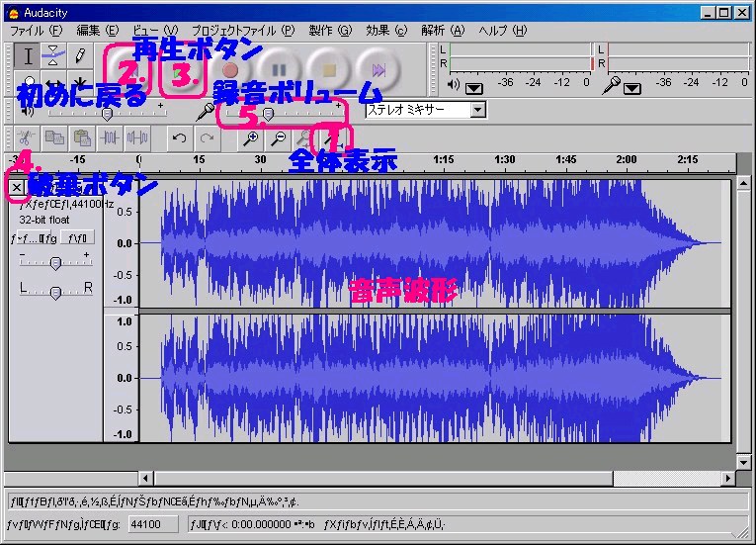Image resolution: width=756 pixels, height=545 pixels.
Task: Click the Copy icon in edit toolbar
Action: pos(54,138)
